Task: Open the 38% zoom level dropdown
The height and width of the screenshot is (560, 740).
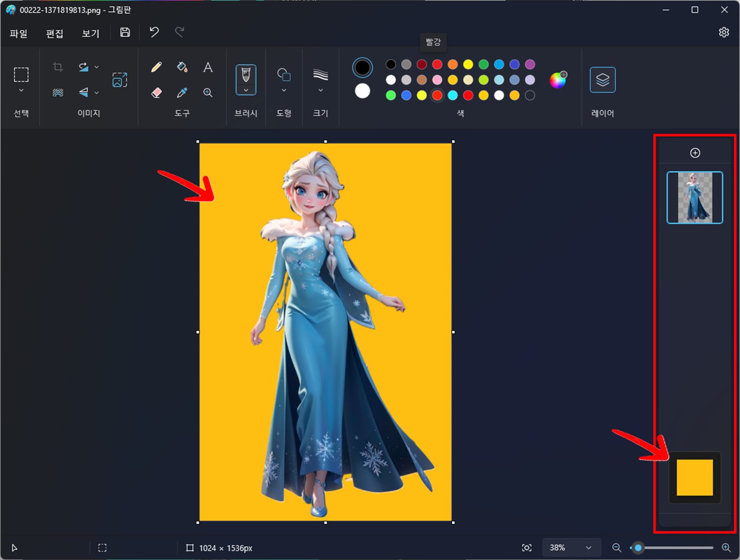Action: (x=571, y=548)
